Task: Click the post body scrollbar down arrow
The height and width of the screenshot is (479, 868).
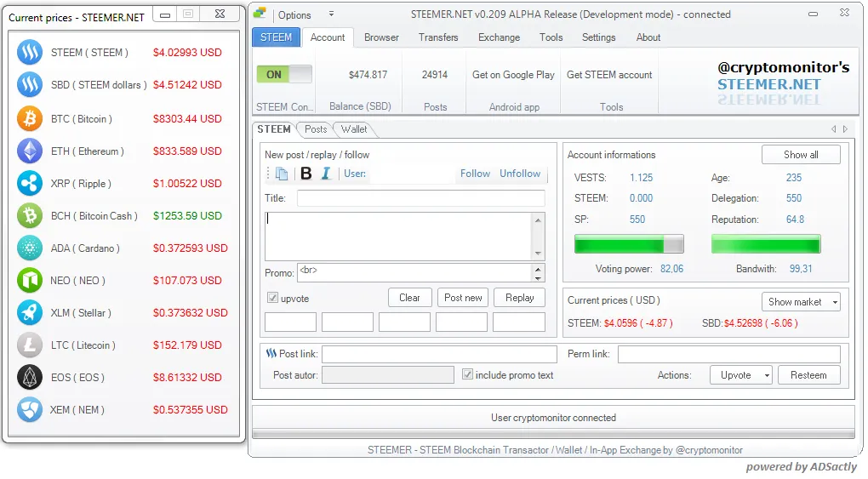Action: 538,254
